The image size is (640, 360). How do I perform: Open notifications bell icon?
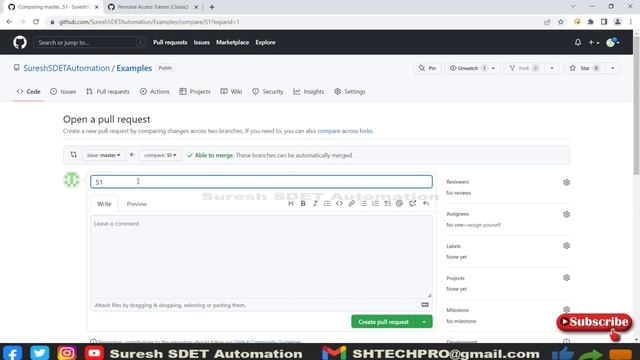point(578,42)
